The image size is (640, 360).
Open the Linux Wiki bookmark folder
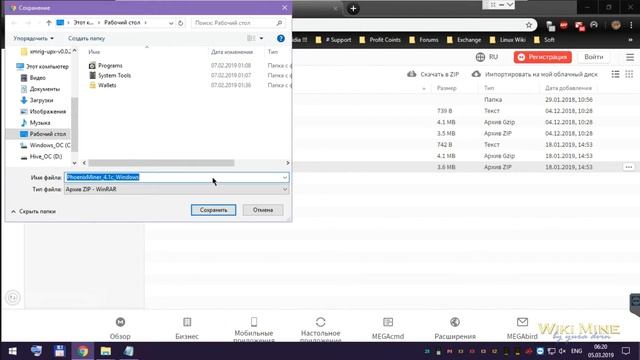click(507, 40)
